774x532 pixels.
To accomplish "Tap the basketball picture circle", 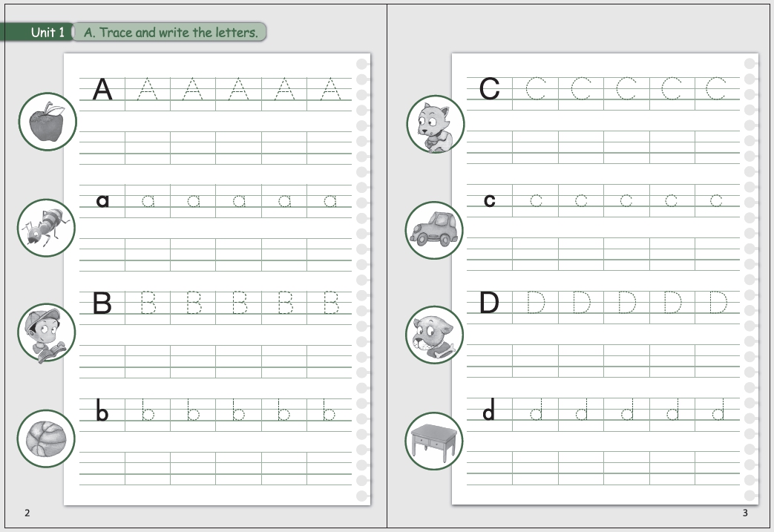I will pyautogui.click(x=47, y=439).
